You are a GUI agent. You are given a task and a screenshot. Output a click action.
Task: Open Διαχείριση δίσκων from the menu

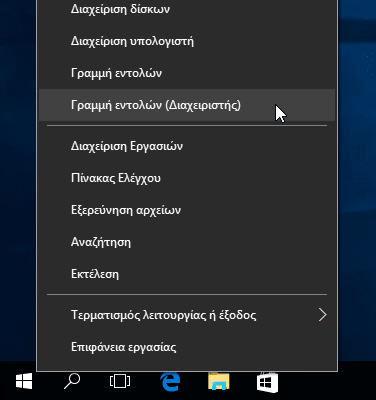pyautogui.click(x=187, y=9)
